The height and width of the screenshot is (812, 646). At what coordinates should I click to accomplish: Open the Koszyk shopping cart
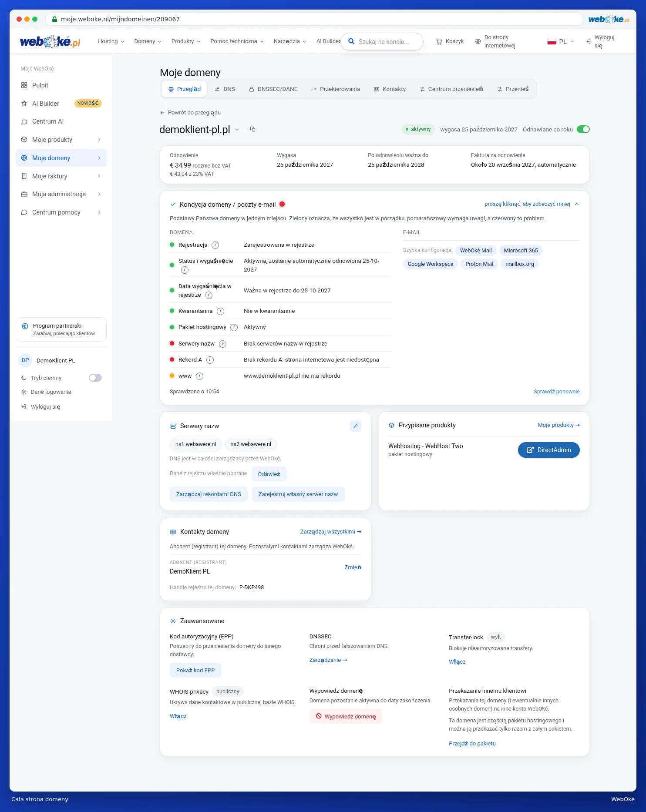450,41
